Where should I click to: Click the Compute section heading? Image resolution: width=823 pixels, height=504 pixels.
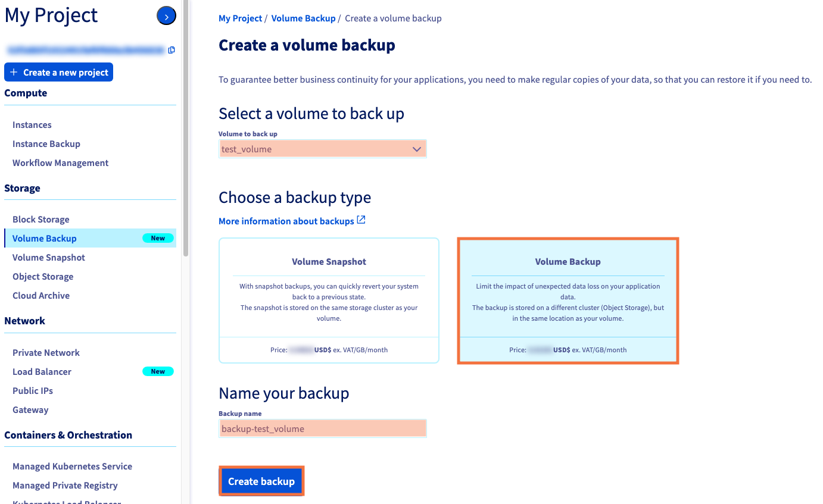26,93
